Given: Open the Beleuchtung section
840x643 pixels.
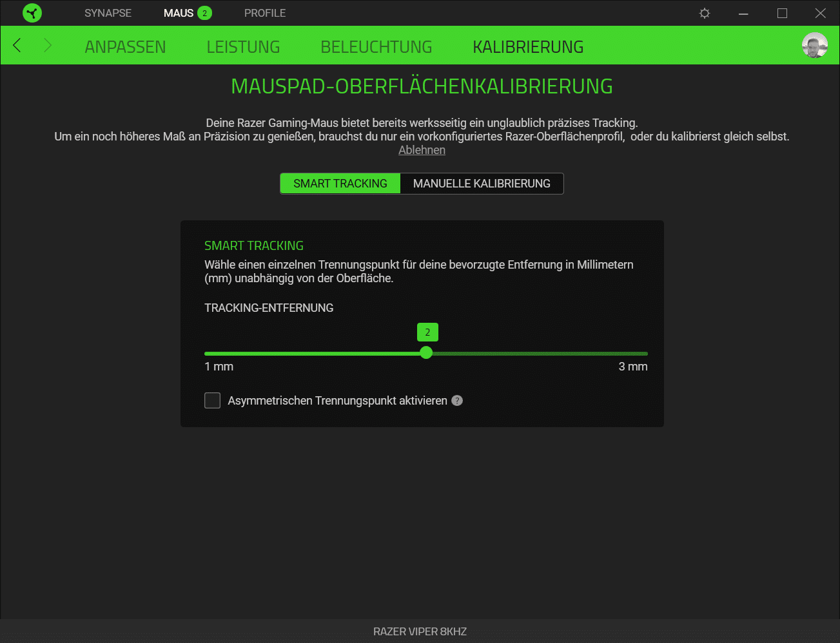Looking at the screenshot, I should pos(376,47).
